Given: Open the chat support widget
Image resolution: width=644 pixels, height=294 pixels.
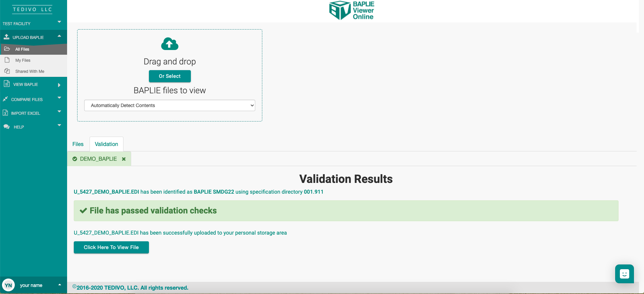Looking at the screenshot, I should 624,274.
